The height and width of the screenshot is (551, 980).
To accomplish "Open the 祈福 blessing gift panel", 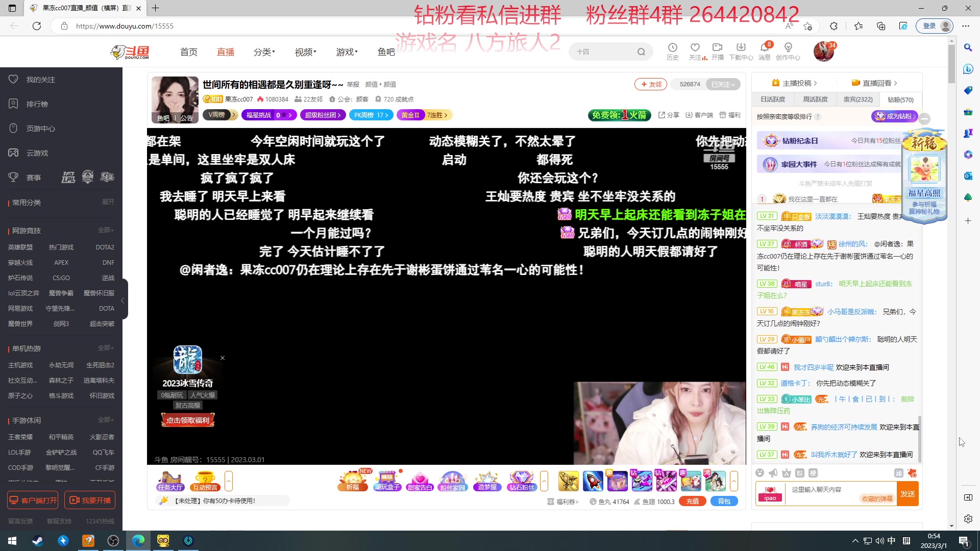I will click(x=353, y=480).
